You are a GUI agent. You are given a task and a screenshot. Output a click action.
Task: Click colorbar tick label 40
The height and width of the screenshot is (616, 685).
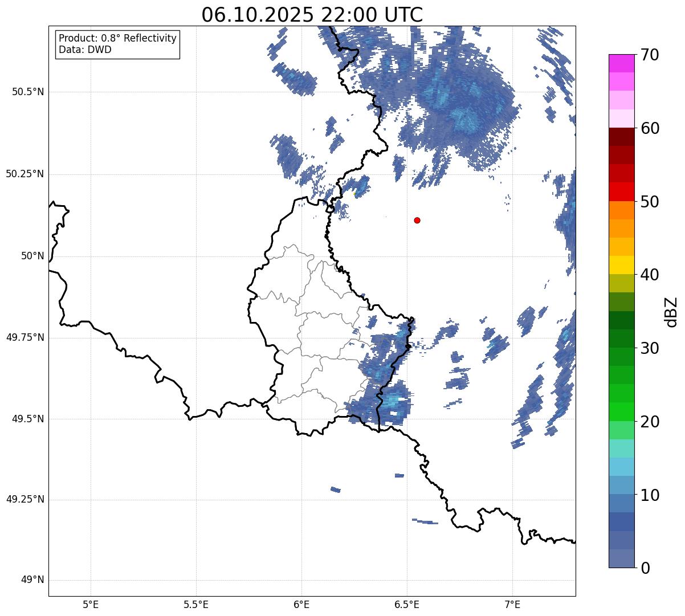[x=650, y=275]
